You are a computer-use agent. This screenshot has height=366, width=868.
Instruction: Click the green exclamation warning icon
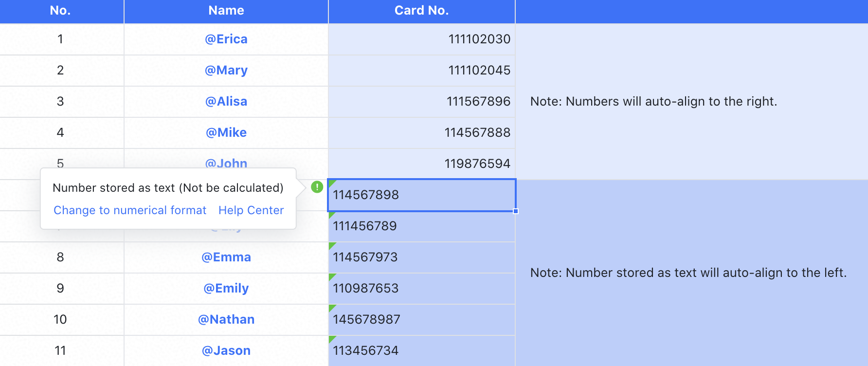(x=317, y=187)
